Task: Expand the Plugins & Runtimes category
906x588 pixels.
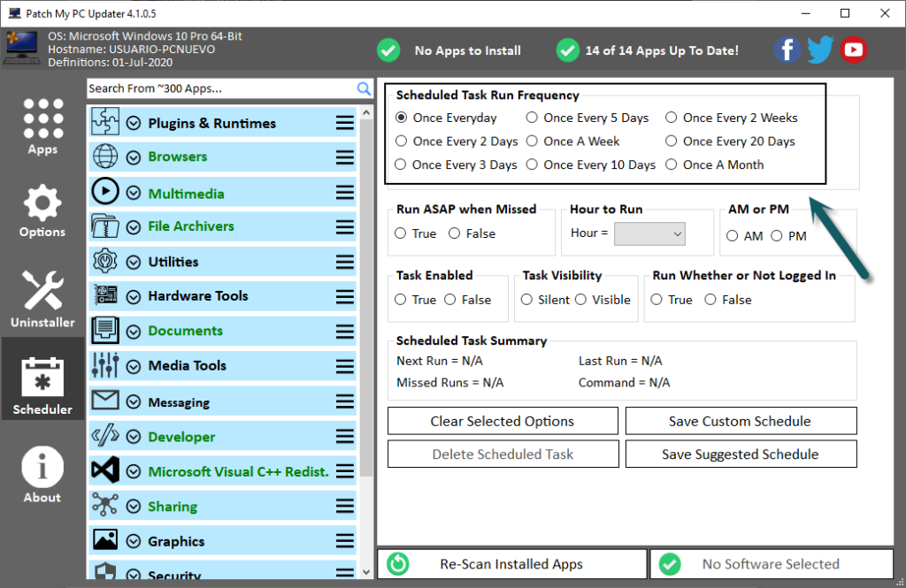Action: tap(134, 123)
